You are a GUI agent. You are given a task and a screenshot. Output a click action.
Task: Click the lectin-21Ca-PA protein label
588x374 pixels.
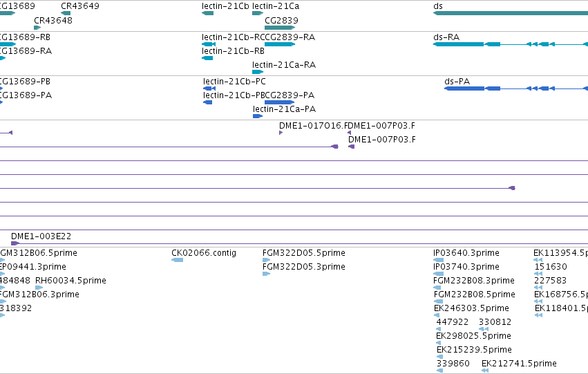[x=284, y=109]
